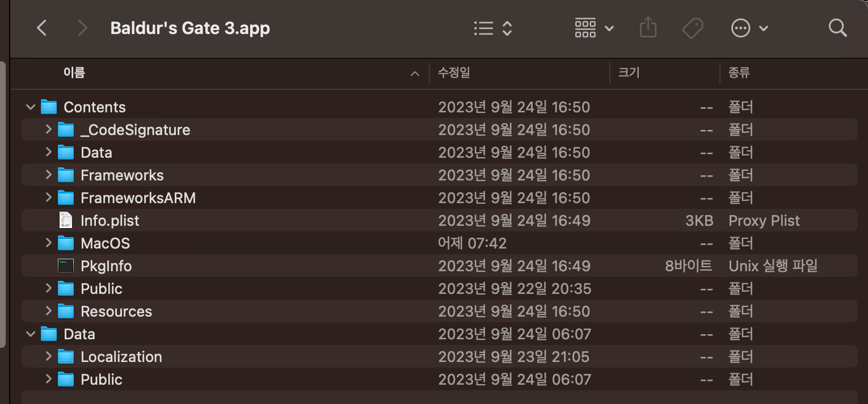Toggle the sort direction arrow in 이름 column
Image resolution: width=868 pixels, height=404 pixels.
click(x=415, y=74)
